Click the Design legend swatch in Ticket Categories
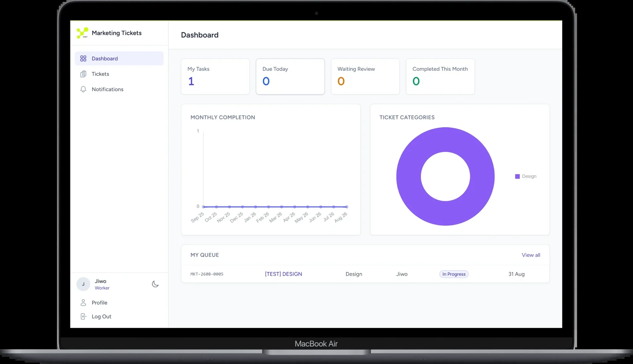The height and width of the screenshot is (364, 633). [x=517, y=176]
